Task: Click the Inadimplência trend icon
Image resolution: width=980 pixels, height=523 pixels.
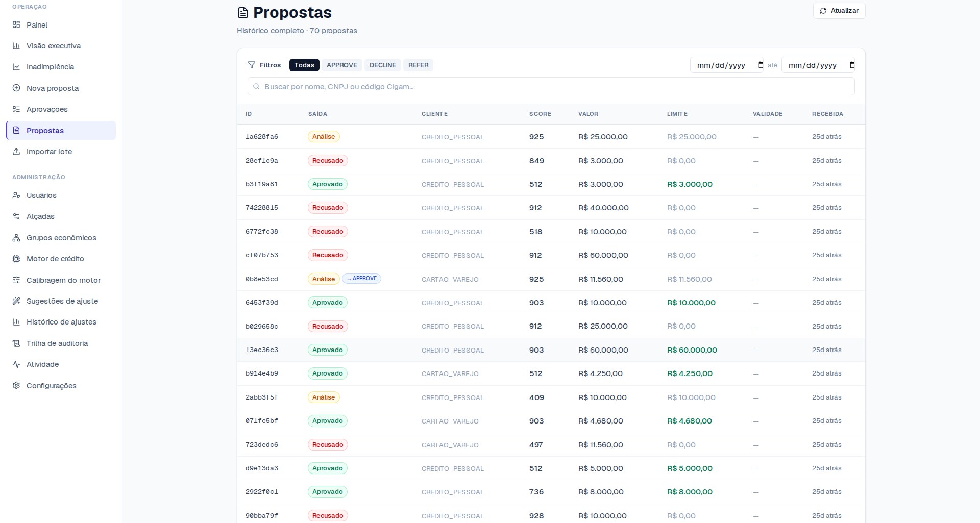Action: pos(16,67)
